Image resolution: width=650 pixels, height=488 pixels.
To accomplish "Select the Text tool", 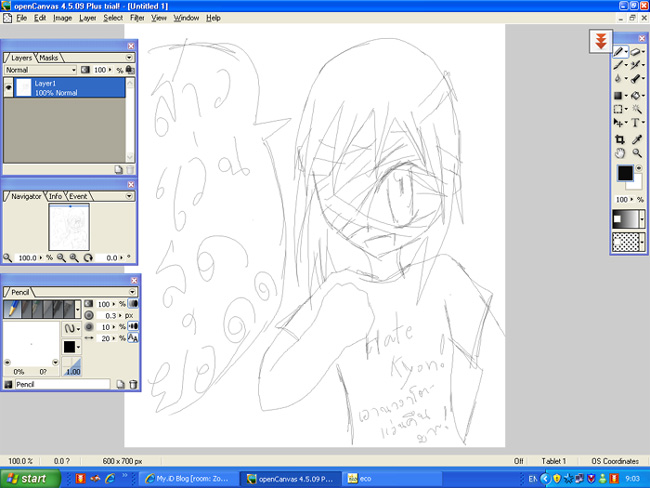I will [x=635, y=123].
